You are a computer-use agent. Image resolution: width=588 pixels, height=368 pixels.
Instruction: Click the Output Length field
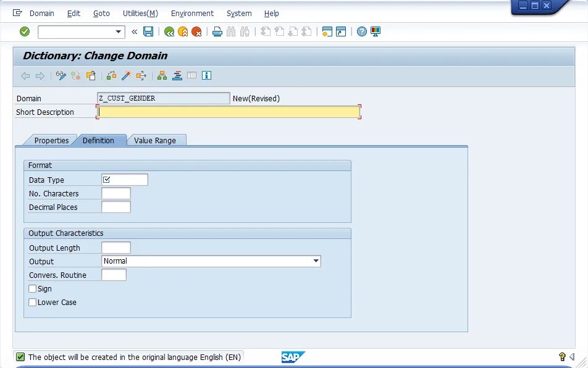[116, 248]
